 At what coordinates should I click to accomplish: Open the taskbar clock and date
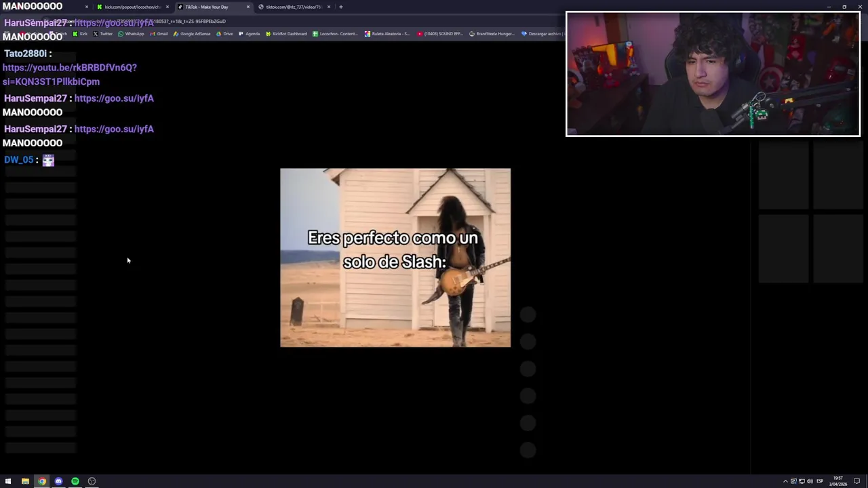[x=838, y=481]
